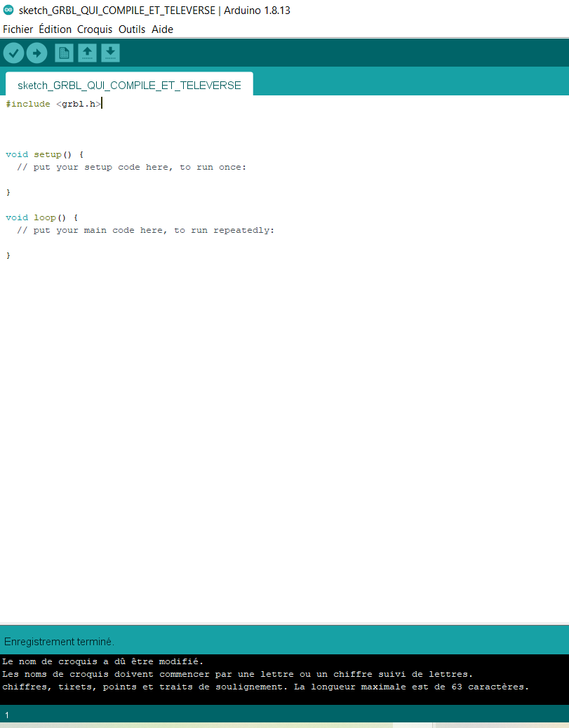Open the Outils menu
Viewport: 569px width, 728px height.
pyautogui.click(x=132, y=29)
